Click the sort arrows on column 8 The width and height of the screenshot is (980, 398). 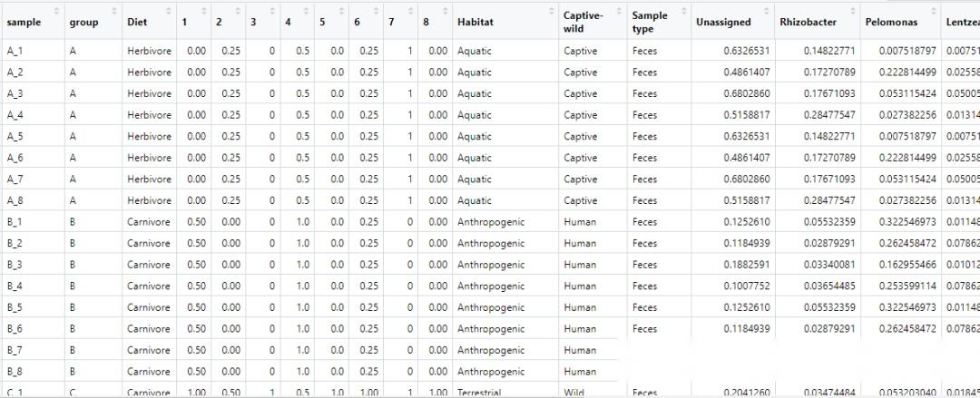tap(446, 10)
